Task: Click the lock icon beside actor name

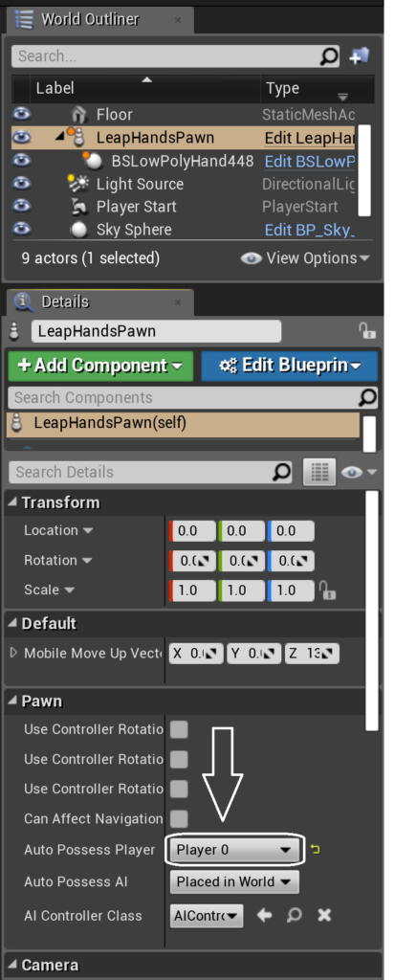Action: click(368, 330)
